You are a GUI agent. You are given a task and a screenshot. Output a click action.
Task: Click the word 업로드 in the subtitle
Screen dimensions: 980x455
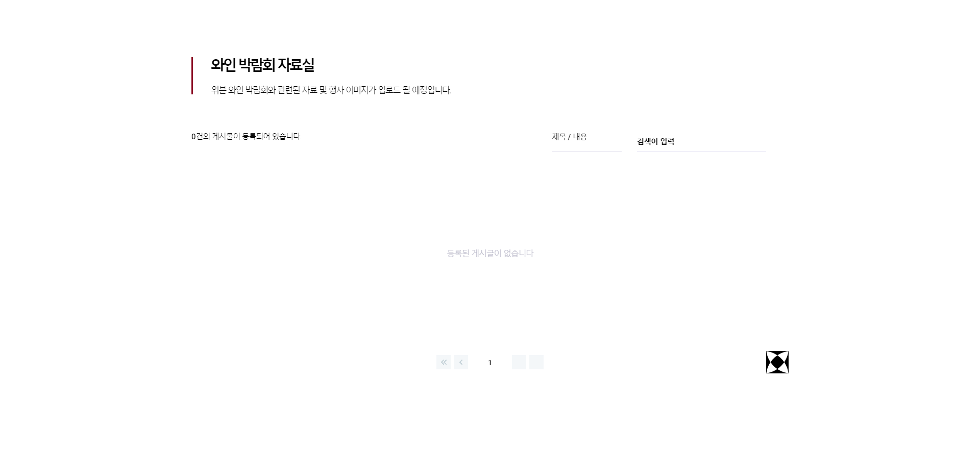[x=389, y=90]
